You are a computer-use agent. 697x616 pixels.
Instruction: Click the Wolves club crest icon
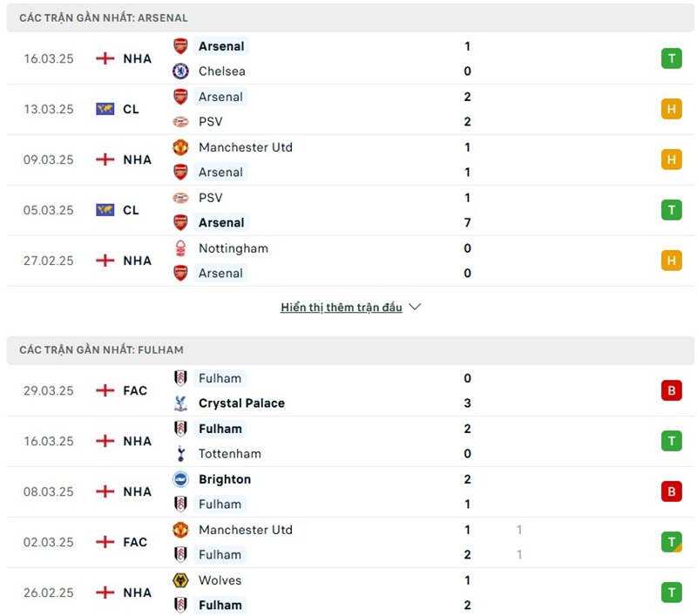tap(180, 580)
